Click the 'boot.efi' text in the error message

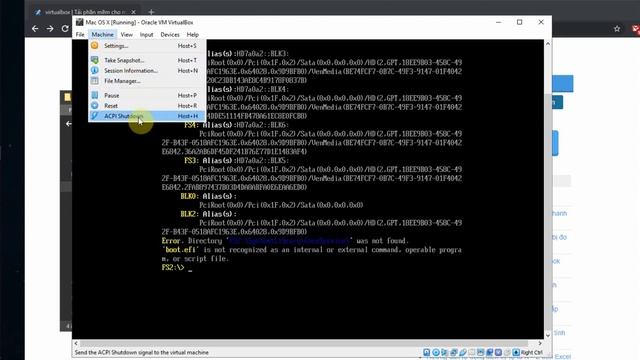pos(180,250)
